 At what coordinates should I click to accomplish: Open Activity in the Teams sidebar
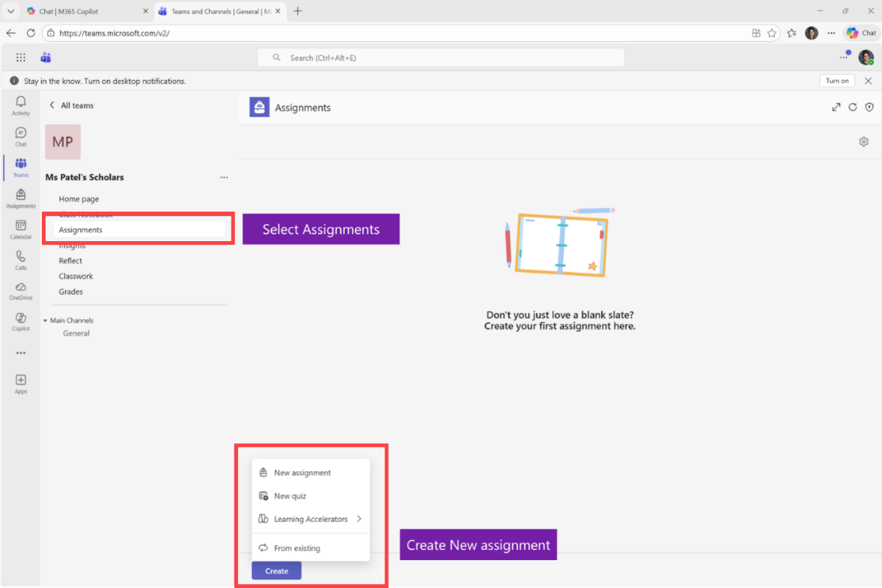pos(21,106)
